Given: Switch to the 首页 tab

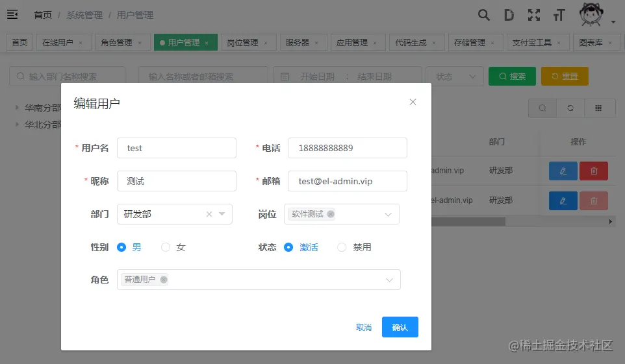Looking at the screenshot, I should pyautogui.click(x=19, y=43).
